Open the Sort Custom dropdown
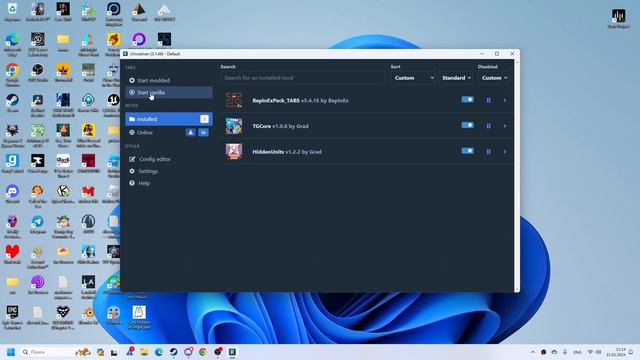 pyautogui.click(x=413, y=78)
